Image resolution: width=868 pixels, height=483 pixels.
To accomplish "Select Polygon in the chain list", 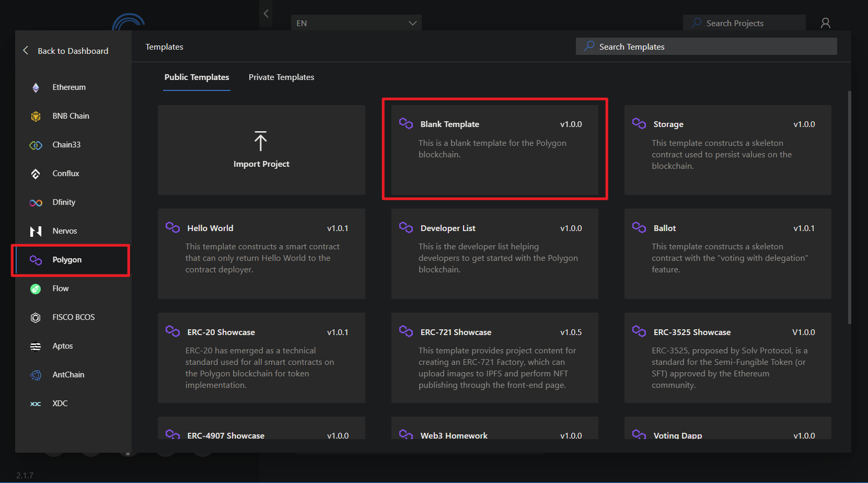I will click(x=71, y=260).
